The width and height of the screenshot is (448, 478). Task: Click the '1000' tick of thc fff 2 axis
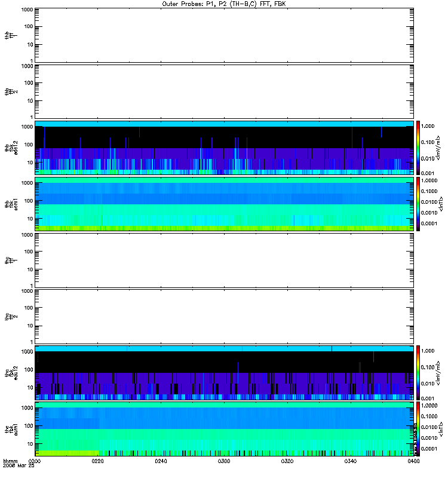point(27,291)
